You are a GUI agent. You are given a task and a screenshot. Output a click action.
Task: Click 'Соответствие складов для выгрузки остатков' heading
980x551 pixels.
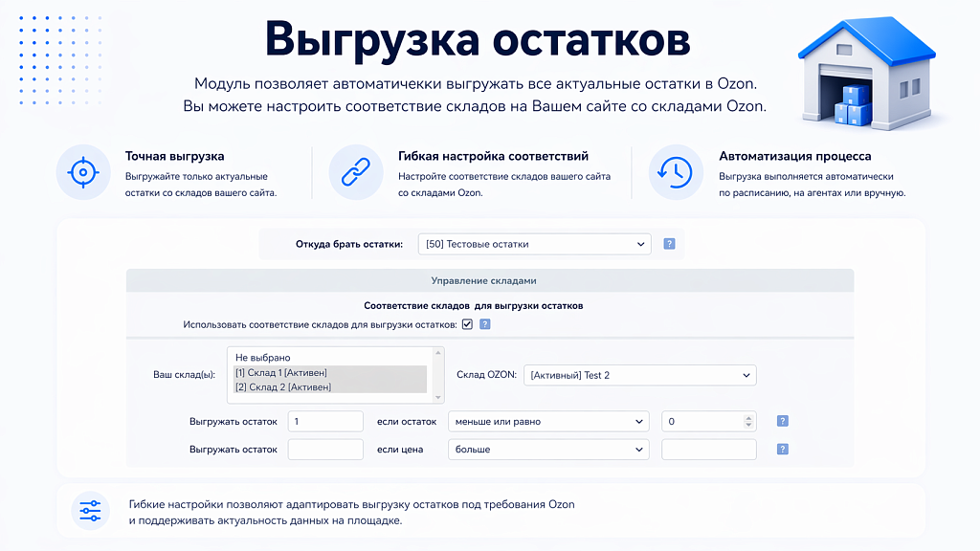[x=473, y=306]
